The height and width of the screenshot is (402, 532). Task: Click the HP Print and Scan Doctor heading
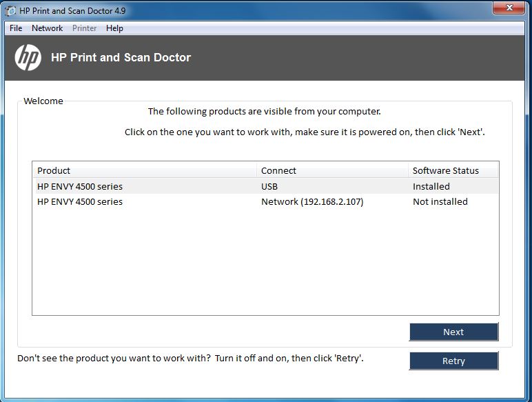(x=121, y=57)
